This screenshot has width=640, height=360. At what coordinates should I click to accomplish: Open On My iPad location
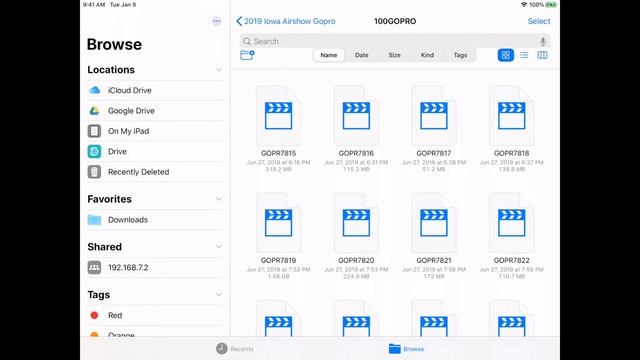(x=155, y=131)
